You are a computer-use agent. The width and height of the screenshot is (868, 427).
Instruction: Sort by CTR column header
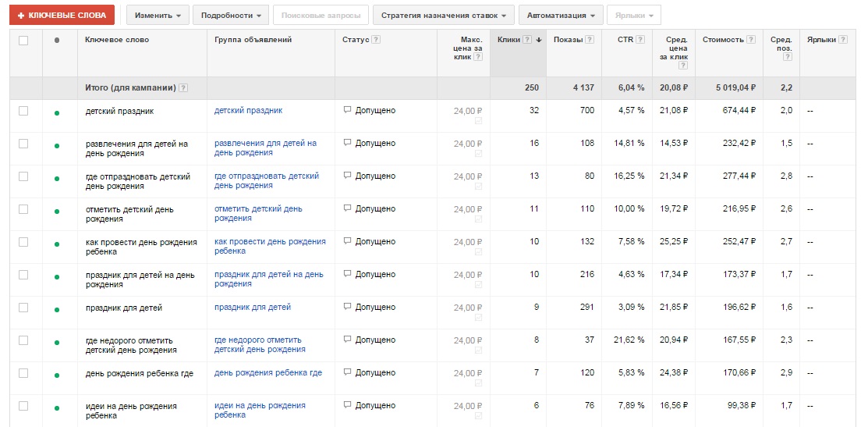(625, 40)
